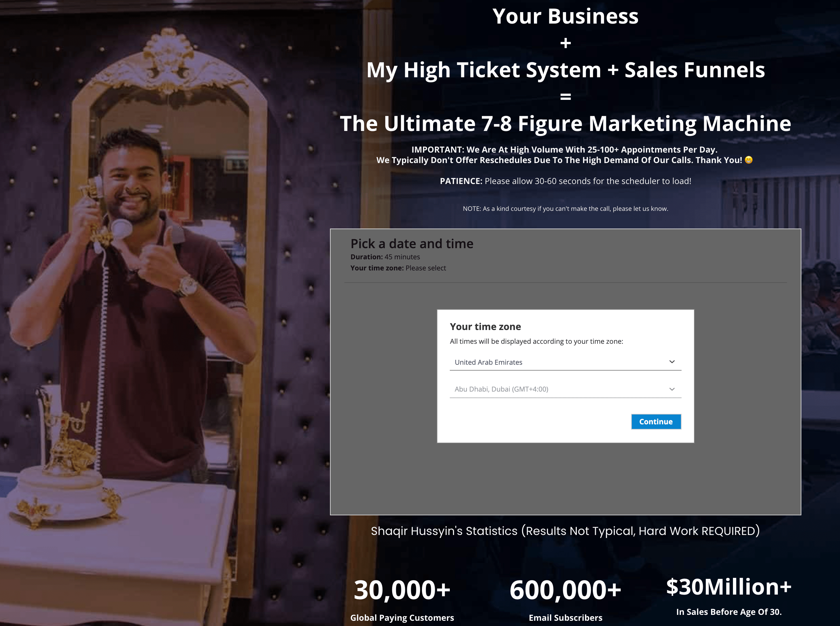840x626 pixels.
Task: Click the 30,000+ customers statistic
Action: pos(402,590)
